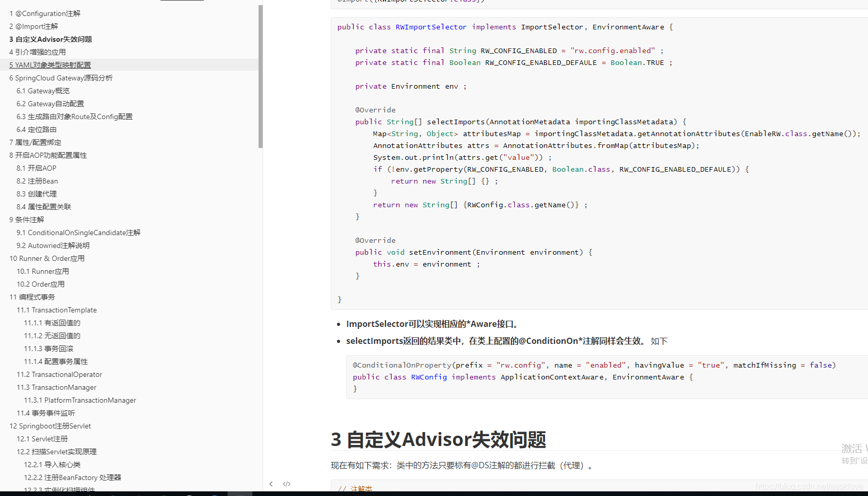868x496 pixels.
Task: Click 'private Environment env ;' code line
Action: point(411,86)
